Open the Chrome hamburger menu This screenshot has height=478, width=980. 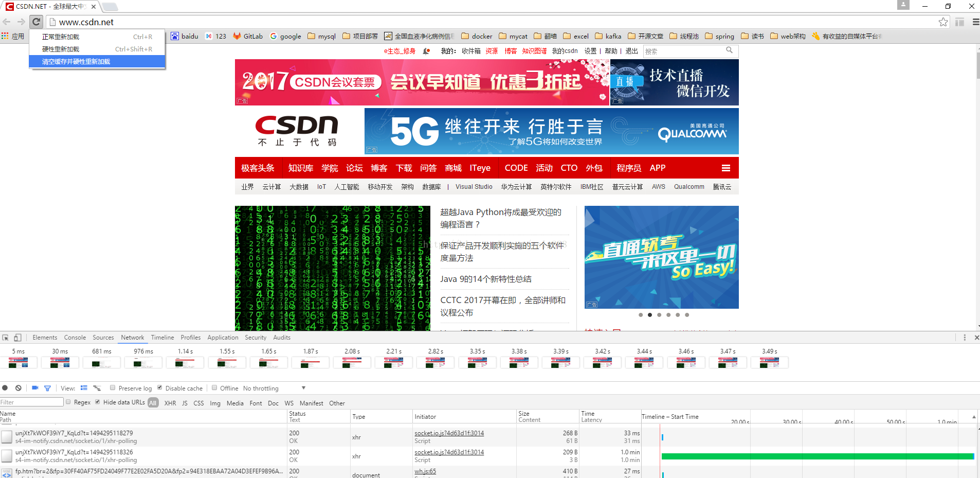point(975,22)
